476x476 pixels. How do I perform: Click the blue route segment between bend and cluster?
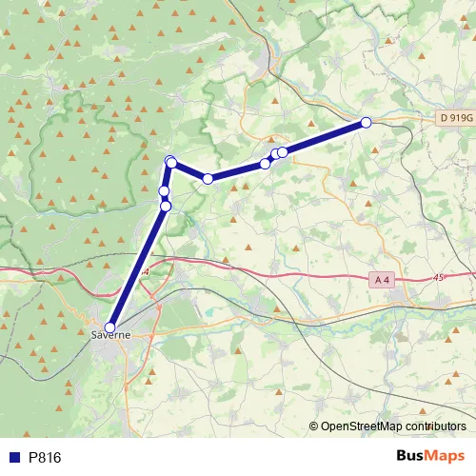tap(236, 171)
